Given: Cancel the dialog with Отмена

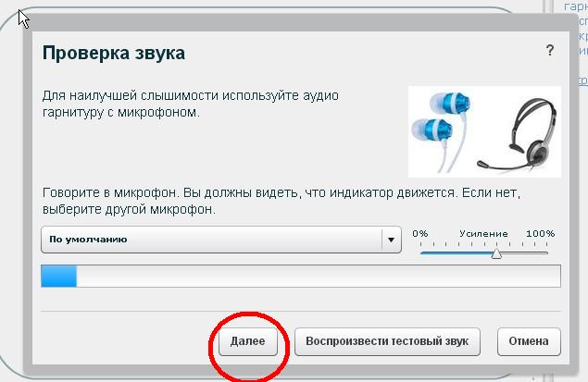Looking at the screenshot, I should click(x=529, y=341).
